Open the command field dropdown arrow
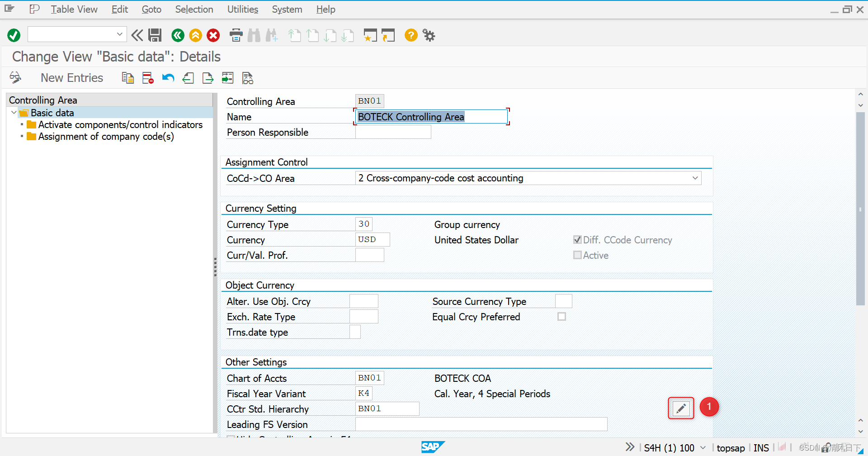 [x=119, y=34]
